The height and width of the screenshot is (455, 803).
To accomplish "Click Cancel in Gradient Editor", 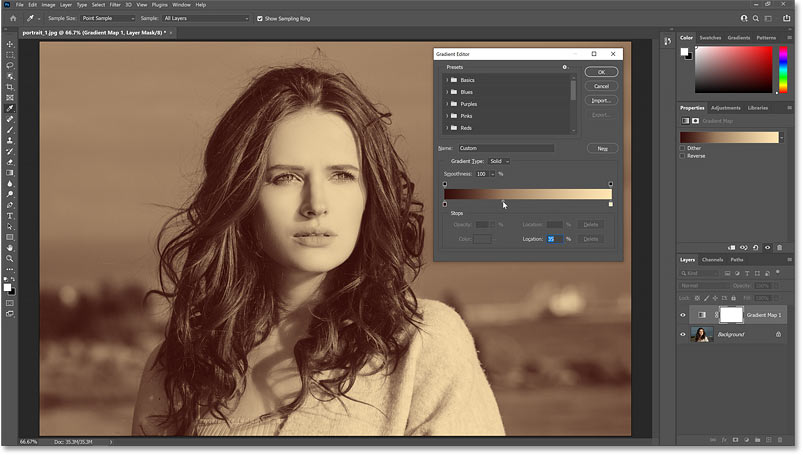I will tap(601, 86).
